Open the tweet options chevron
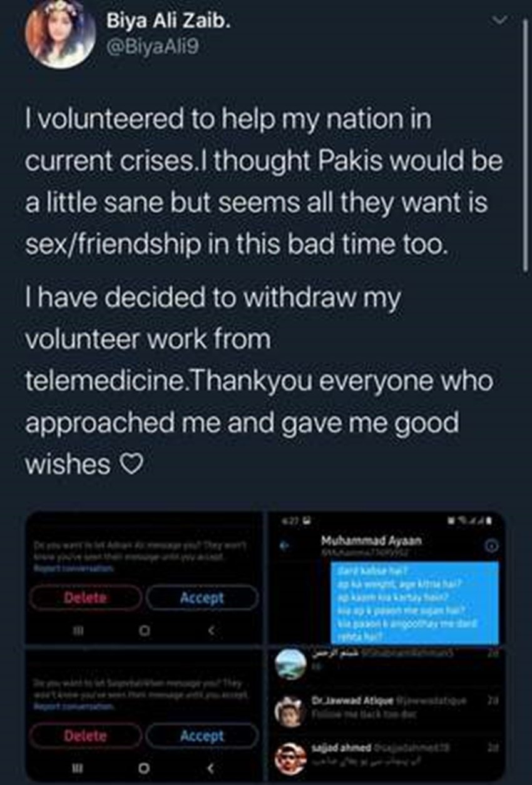The image size is (532, 785). point(499,21)
